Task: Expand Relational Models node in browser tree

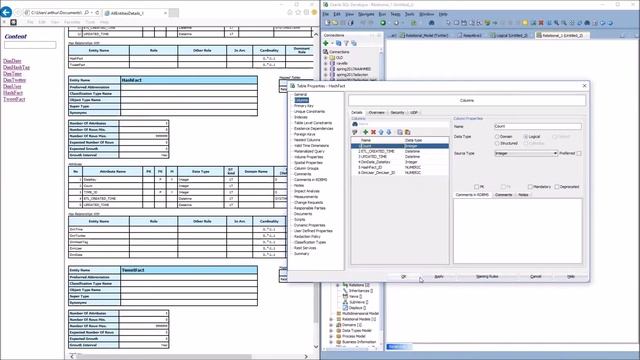Action: [331, 319]
